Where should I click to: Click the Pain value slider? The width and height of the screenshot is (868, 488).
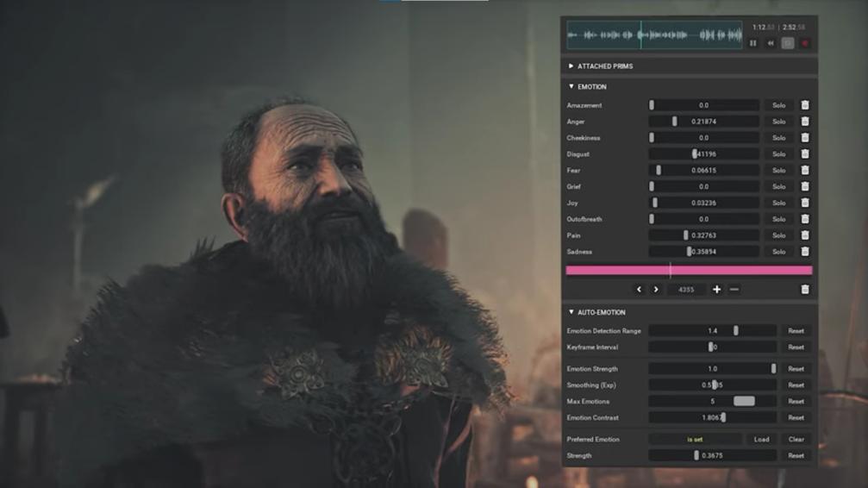(x=703, y=235)
